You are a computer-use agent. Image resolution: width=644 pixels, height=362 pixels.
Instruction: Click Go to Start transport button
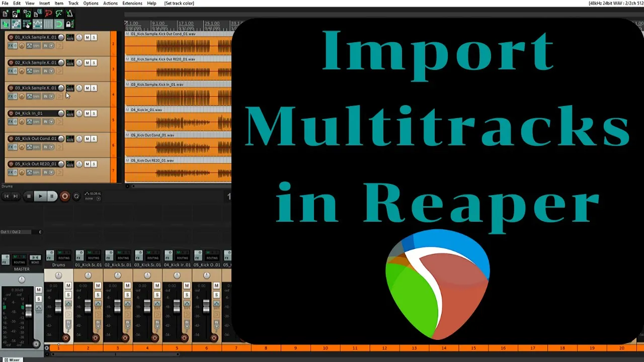coord(6,197)
